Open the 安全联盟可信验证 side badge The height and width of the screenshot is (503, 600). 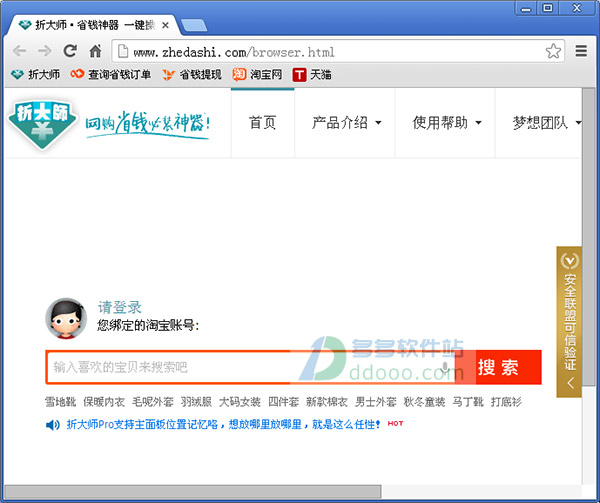569,321
